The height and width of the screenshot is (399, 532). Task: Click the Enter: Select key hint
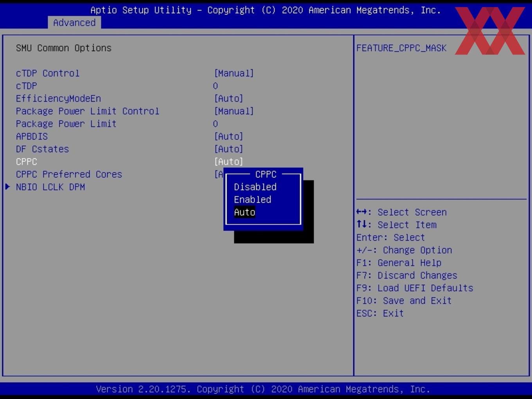pyautogui.click(x=390, y=237)
